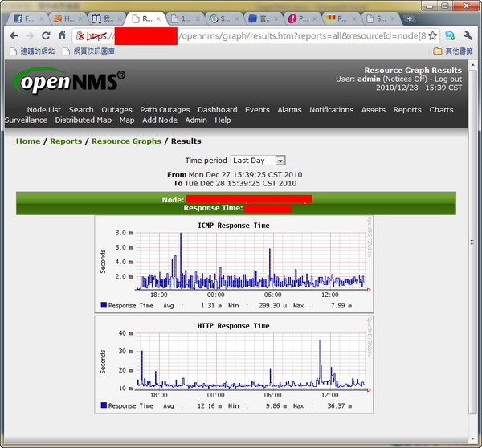482x448 pixels.
Task: Open the Map menu item
Action: [127, 120]
